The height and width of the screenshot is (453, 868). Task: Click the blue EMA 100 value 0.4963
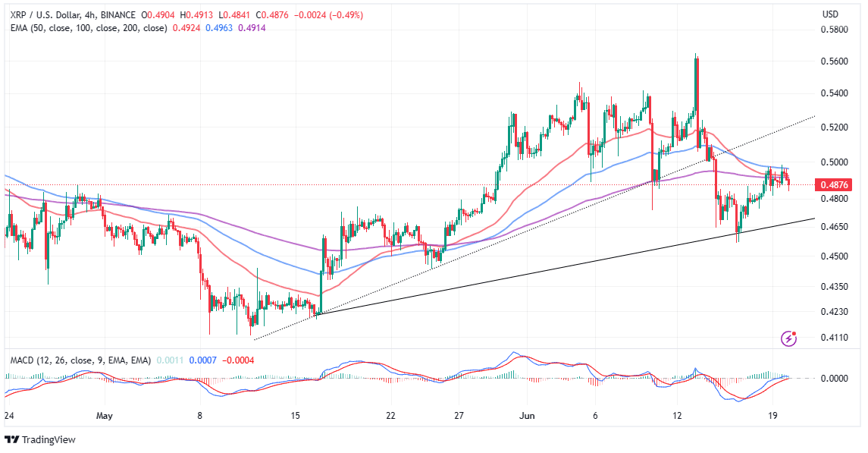217,27
